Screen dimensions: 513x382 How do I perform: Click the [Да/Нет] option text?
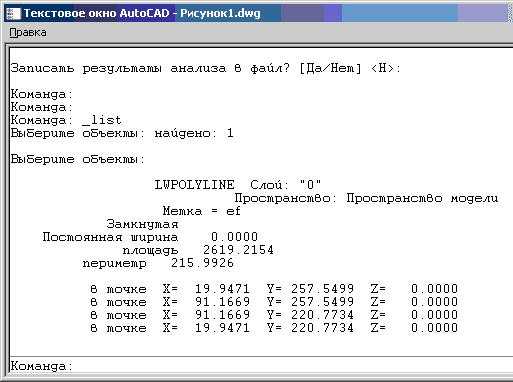pyautogui.click(x=330, y=69)
